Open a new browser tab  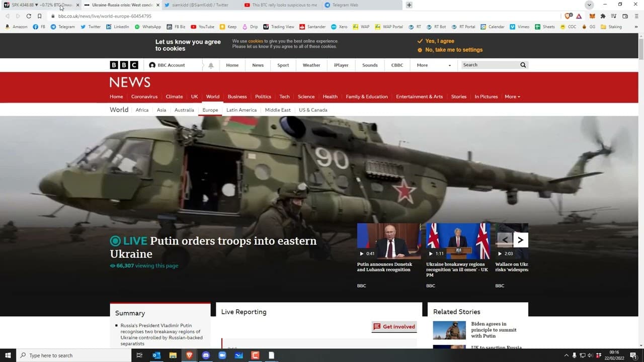pyautogui.click(x=409, y=5)
